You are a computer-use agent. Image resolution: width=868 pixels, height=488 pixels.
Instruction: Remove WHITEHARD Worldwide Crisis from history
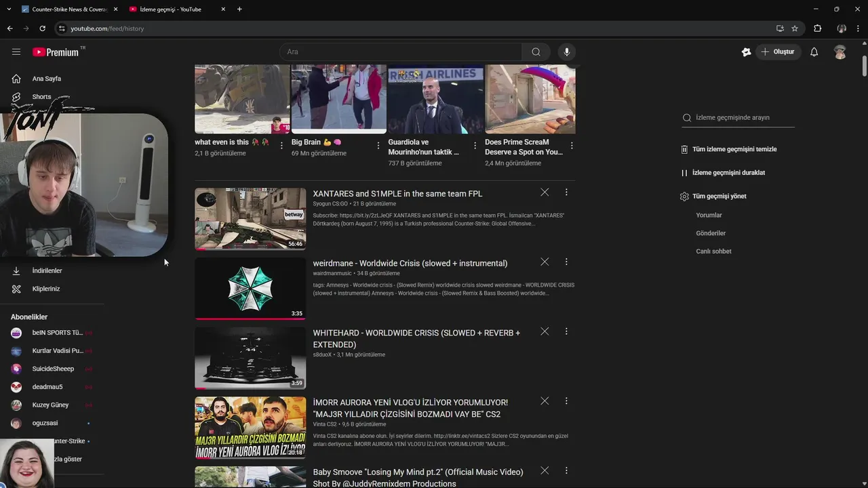(x=545, y=331)
